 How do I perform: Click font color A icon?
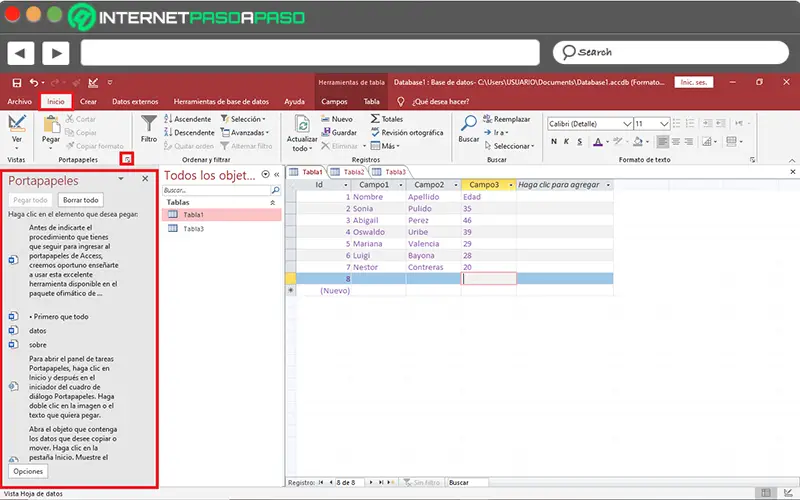click(x=598, y=141)
